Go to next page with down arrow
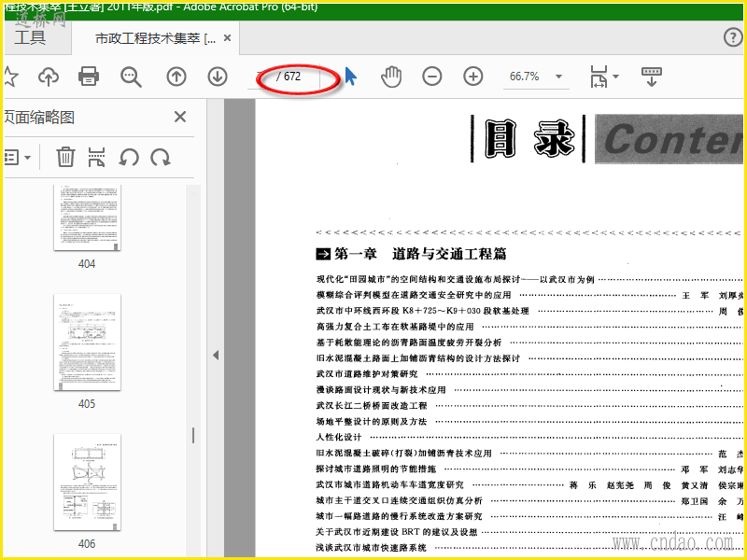 (218, 77)
